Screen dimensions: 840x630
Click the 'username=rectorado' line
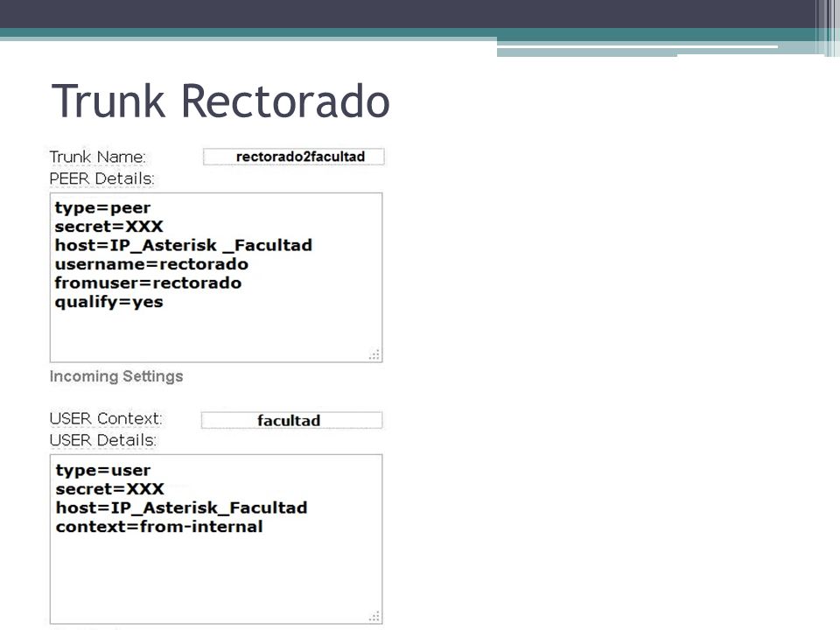point(151,264)
